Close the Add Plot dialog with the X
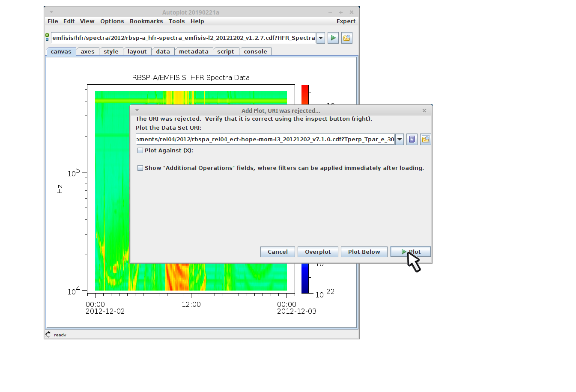Screen dimensions: 576x392 pyautogui.click(x=424, y=111)
